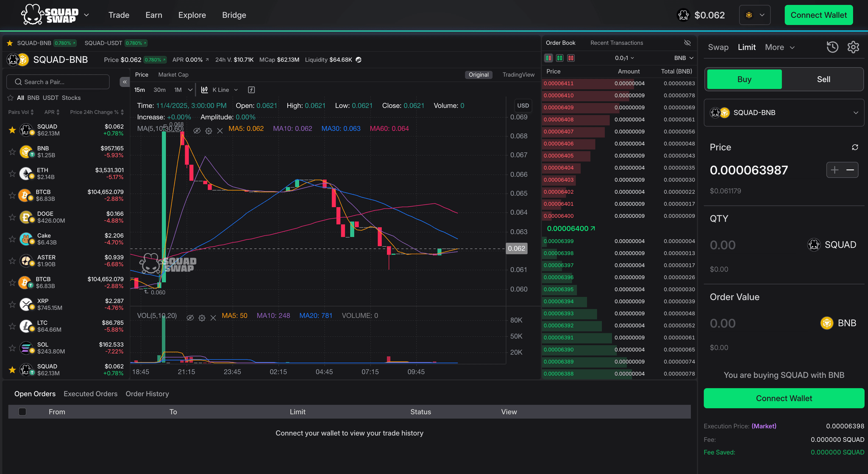The height and width of the screenshot is (474, 868).
Task: Open the BNB currency dropdown in the order book
Action: [x=684, y=58]
